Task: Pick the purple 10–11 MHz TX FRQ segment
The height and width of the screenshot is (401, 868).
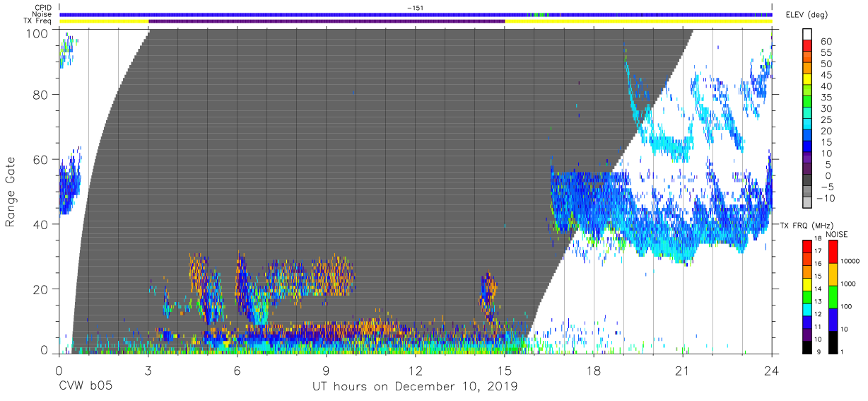Action: pos(807,333)
